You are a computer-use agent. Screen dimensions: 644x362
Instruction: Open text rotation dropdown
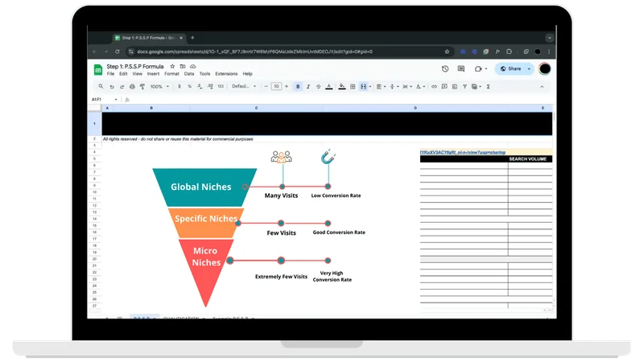point(420,87)
